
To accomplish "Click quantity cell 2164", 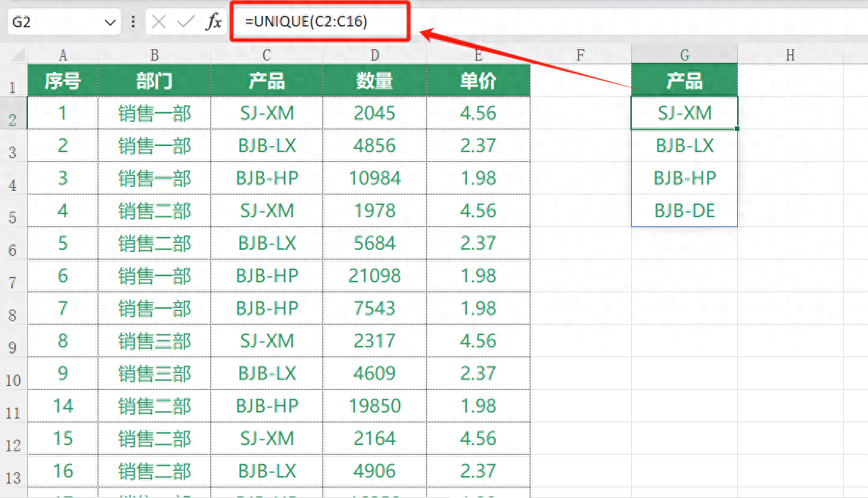I will point(375,439).
